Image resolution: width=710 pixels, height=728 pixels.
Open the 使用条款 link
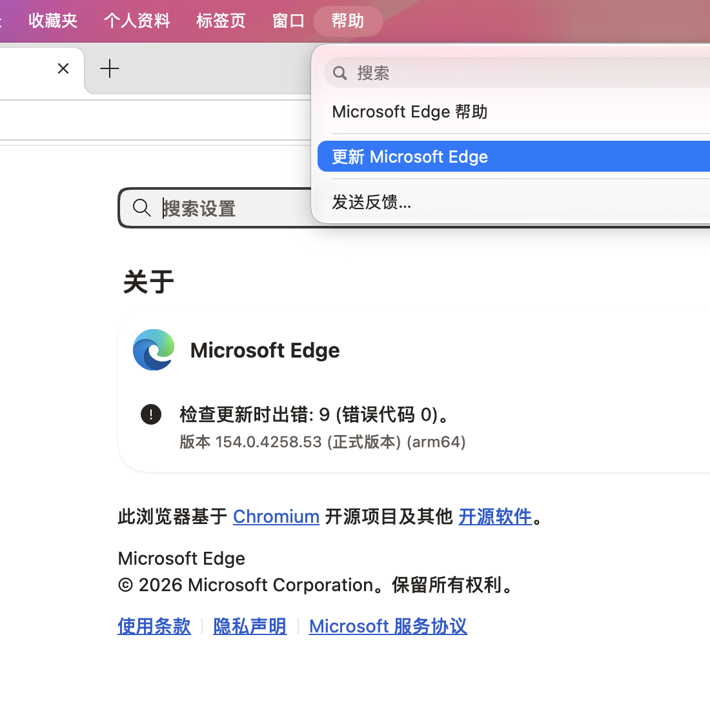point(154,626)
